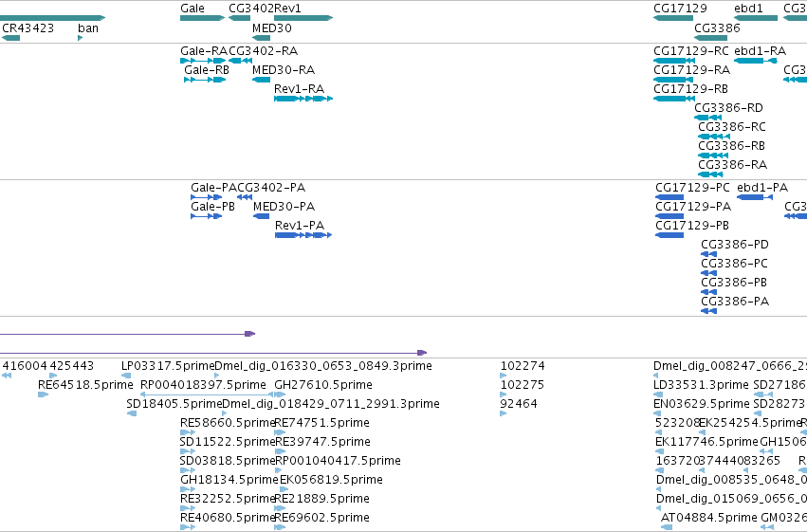This screenshot has height=532, width=807.
Task: Select the LD33531.3prime feature glyph
Action: (658, 395)
